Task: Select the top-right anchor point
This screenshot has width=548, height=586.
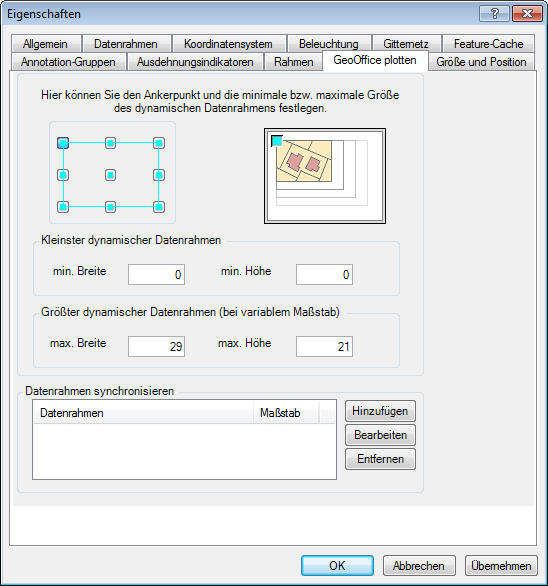Action: click(159, 143)
